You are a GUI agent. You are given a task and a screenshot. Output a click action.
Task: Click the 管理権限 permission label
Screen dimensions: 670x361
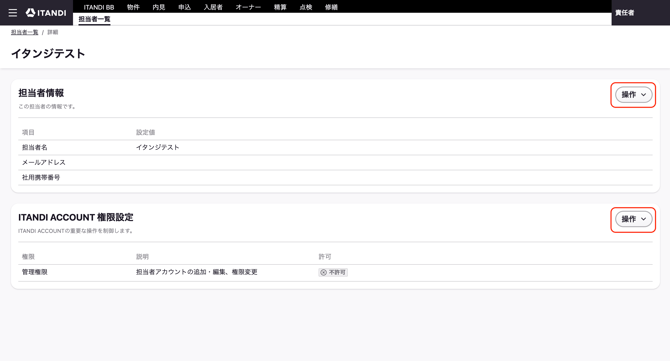[x=35, y=272]
